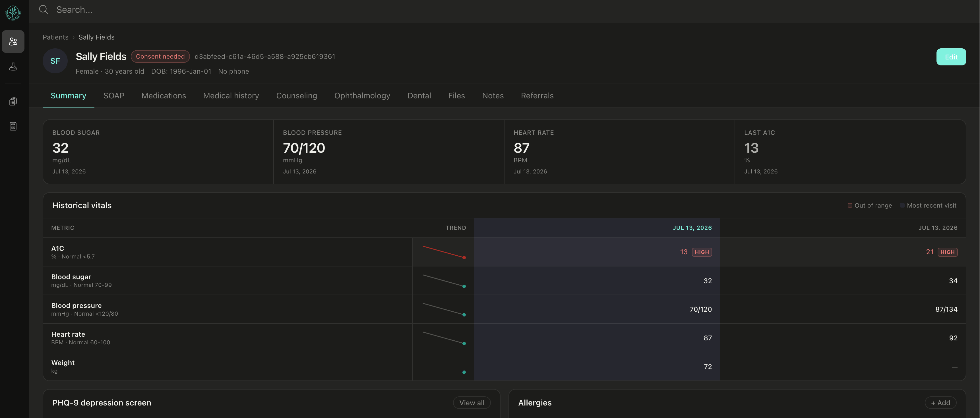This screenshot has height=418, width=980.
Task: Click the Blood Sugar summary card
Action: (158, 152)
